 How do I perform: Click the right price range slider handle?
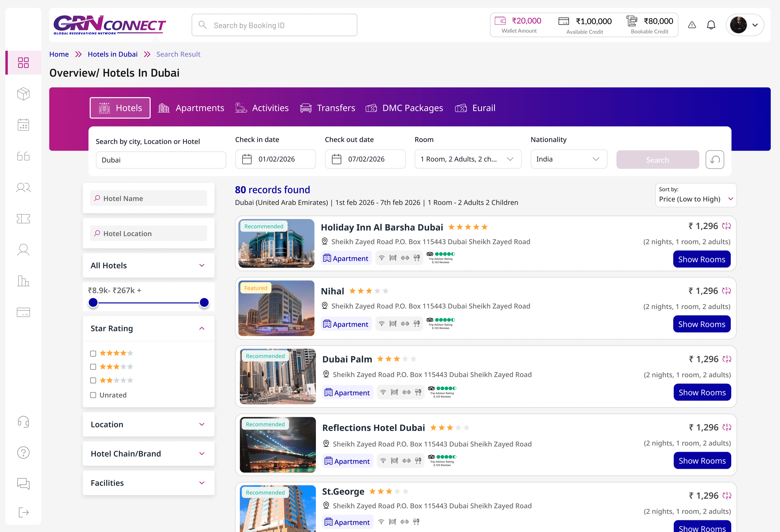point(204,302)
